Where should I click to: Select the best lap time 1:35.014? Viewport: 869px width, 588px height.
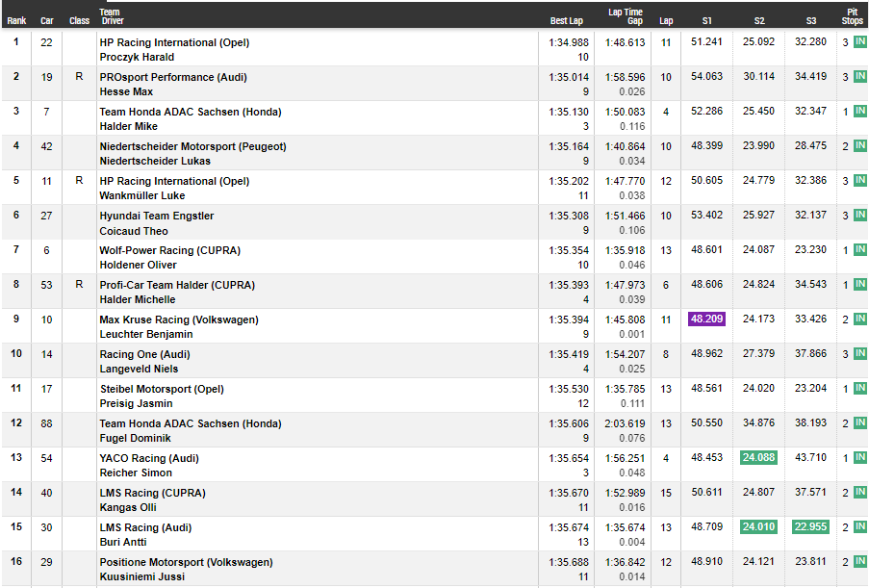click(x=569, y=77)
